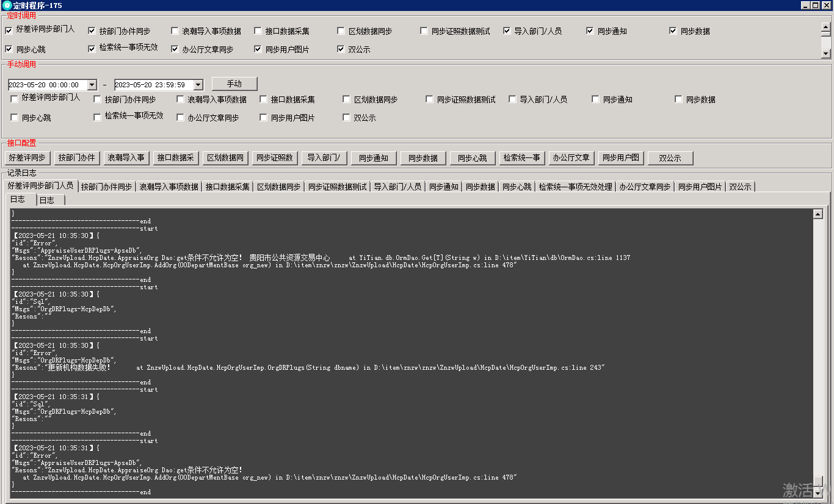Check 同步通知 in 手动调用 section
This screenshot has height=504, width=834.
595,99
